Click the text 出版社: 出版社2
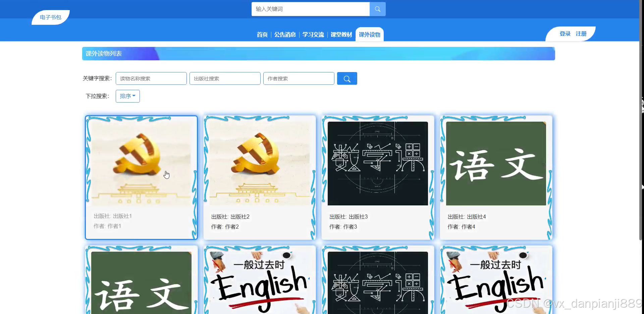 (x=230, y=217)
